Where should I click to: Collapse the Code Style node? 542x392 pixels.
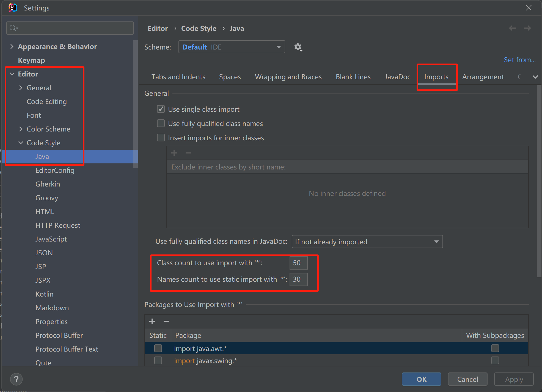point(21,143)
